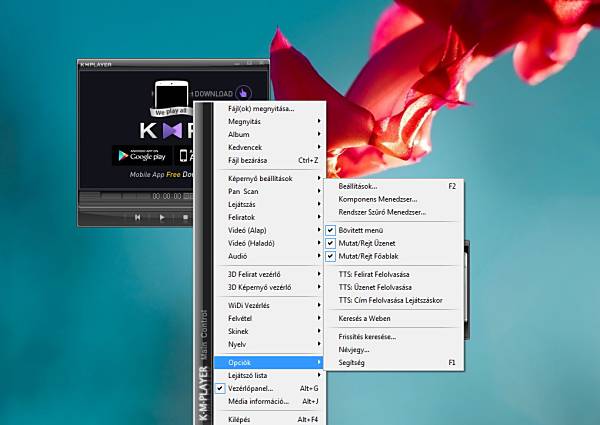Click the Google Play badge in KMPlayer
The width and height of the screenshot is (600, 425).
pos(141,156)
